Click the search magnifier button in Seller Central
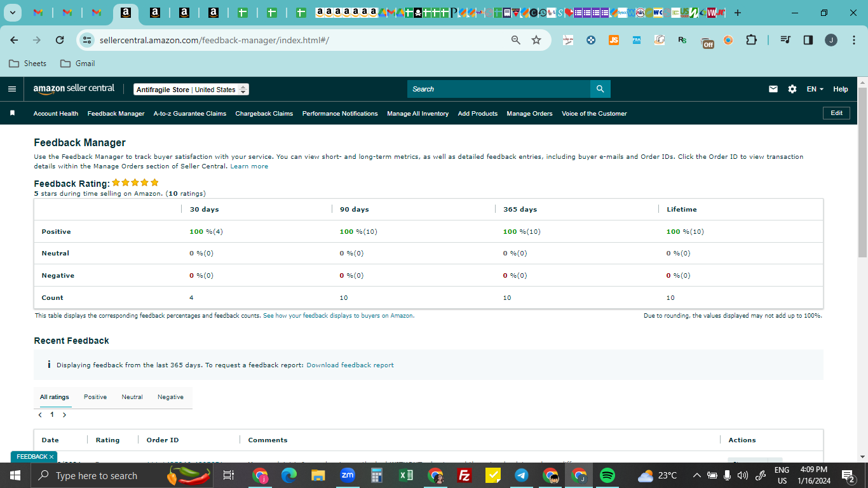Image resolution: width=868 pixels, height=488 pixels. [600, 89]
